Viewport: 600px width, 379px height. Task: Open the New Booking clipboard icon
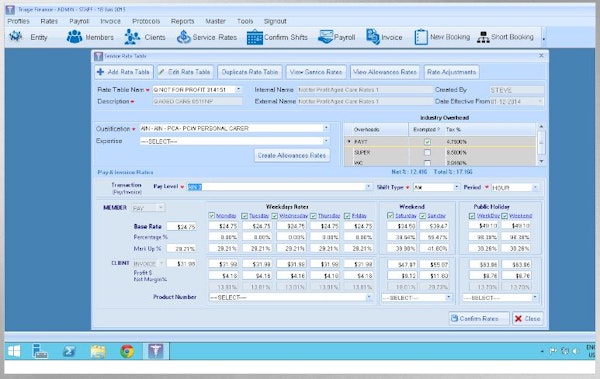pos(421,37)
